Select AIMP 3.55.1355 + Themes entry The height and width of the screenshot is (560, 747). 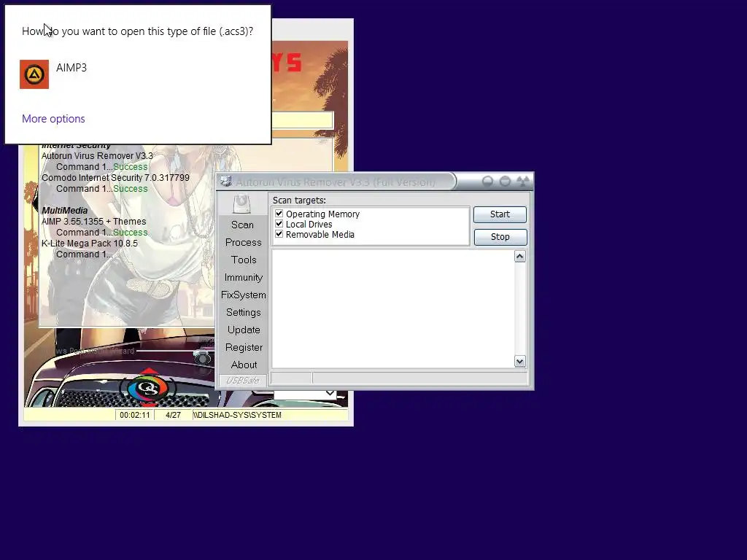tap(94, 222)
